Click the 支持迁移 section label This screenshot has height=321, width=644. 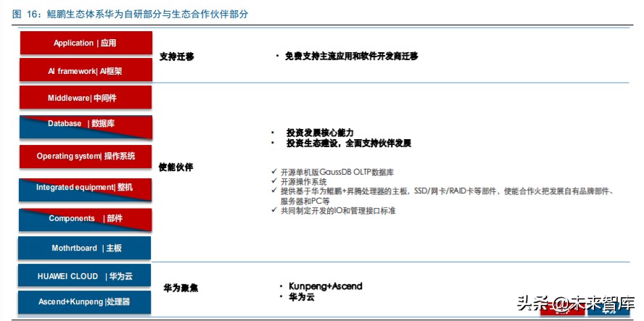pyautogui.click(x=177, y=57)
